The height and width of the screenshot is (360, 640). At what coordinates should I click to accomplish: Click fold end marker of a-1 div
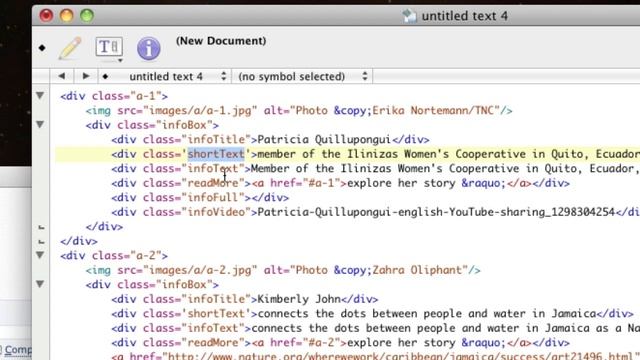[41, 242]
